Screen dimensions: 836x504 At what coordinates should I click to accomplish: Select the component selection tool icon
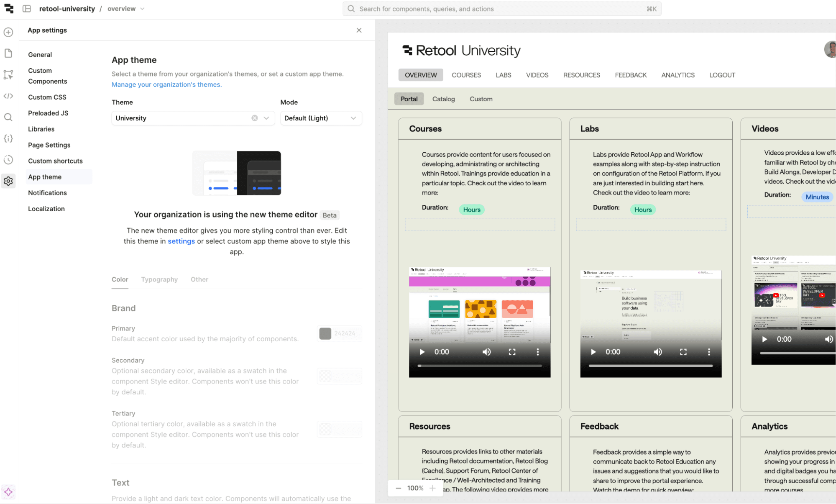pyautogui.click(x=8, y=74)
